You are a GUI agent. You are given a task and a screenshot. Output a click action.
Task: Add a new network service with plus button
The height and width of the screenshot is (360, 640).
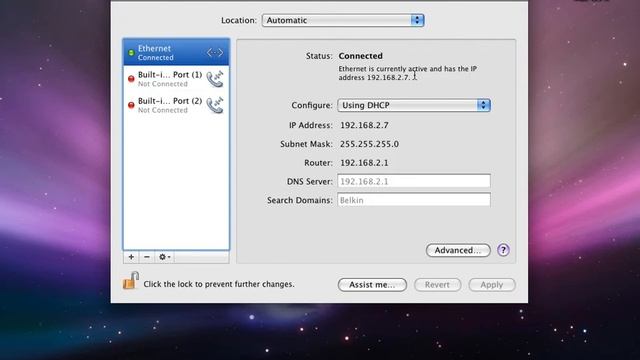coord(131,257)
